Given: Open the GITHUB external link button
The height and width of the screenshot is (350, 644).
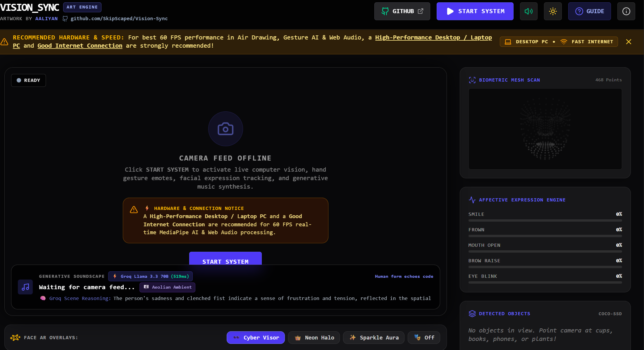Looking at the screenshot, I should [x=402, y=11].
